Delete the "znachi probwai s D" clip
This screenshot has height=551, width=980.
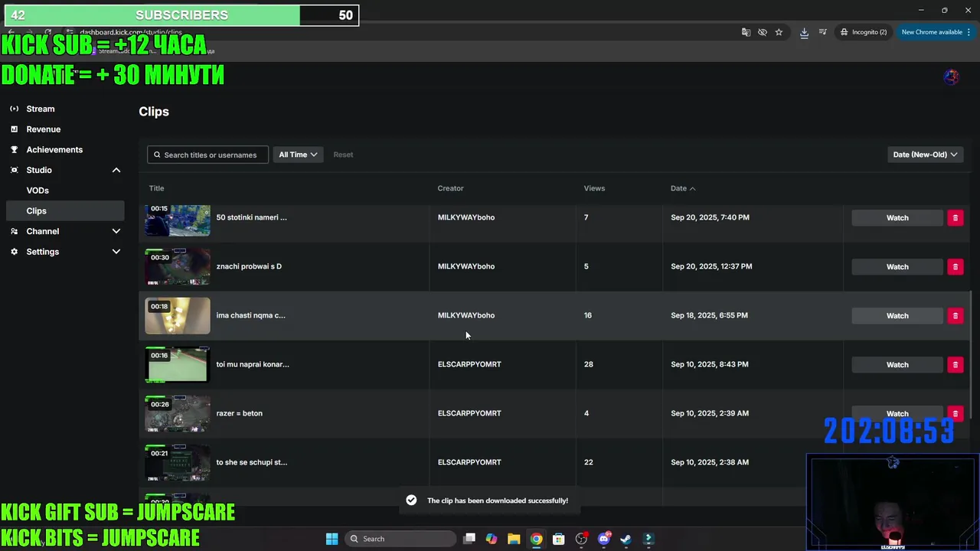tap(955, 267)
